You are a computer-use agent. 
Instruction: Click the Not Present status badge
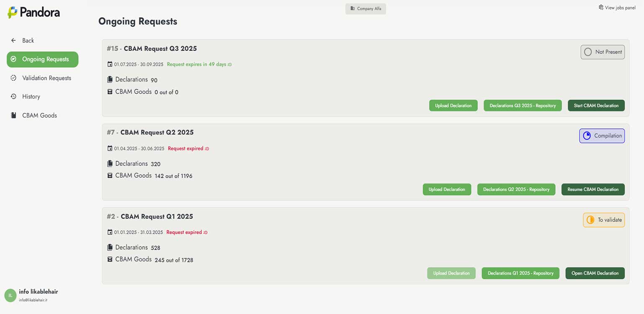[602, 52]
